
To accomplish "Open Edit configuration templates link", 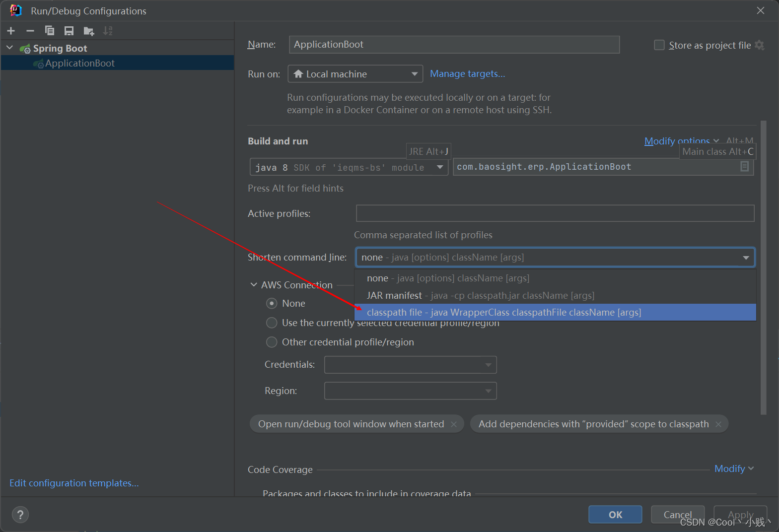I will (x=74, y=483).
